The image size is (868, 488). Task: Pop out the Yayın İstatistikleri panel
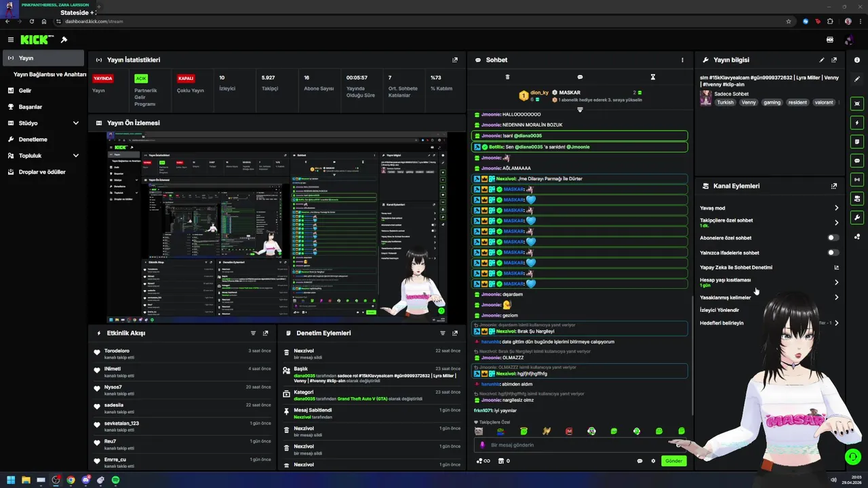455,60
